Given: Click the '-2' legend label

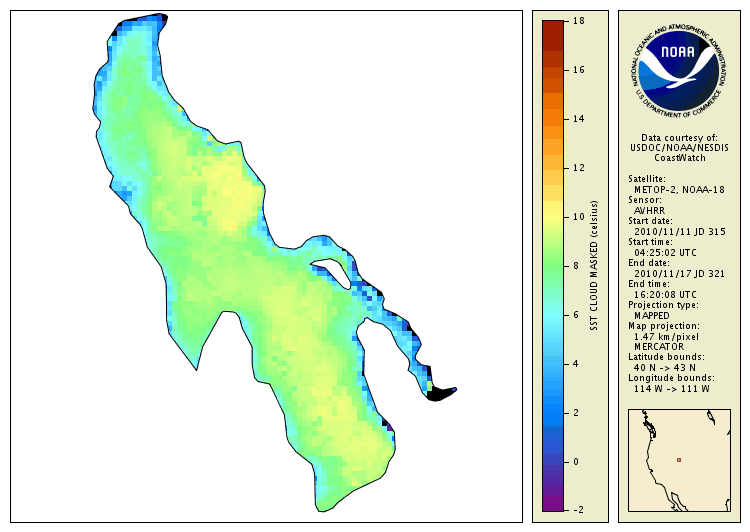Looking at the screenshot, I should tap(578, 510).
